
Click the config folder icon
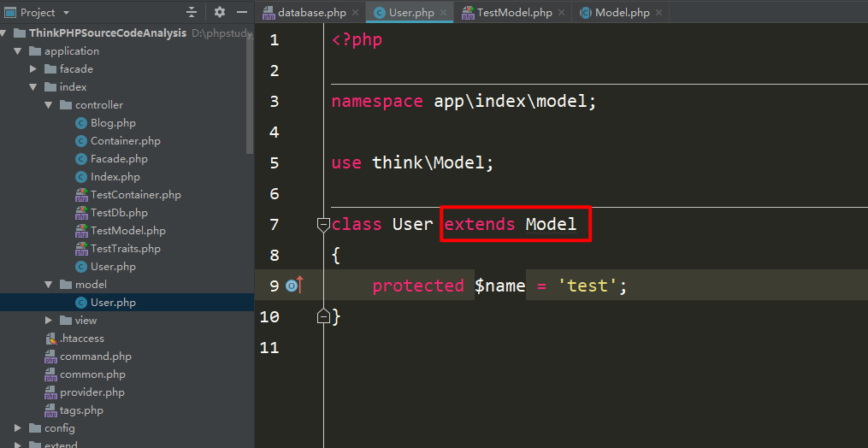click(x=35, y=428)
